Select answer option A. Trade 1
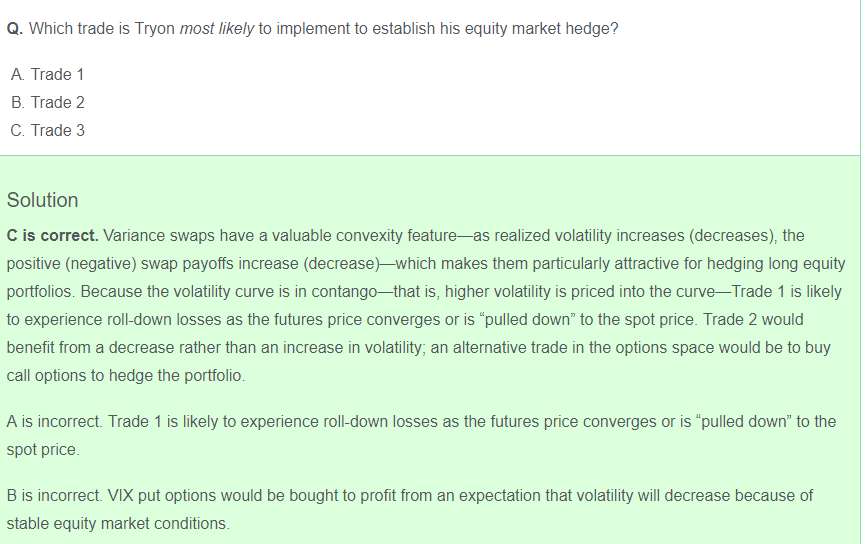 (47, 74)
